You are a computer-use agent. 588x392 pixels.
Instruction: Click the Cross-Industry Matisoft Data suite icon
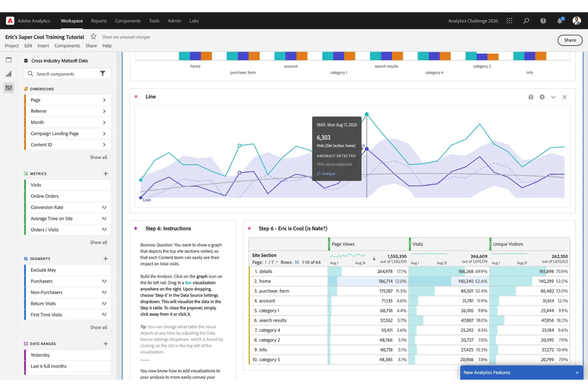[x=26, y=61]
